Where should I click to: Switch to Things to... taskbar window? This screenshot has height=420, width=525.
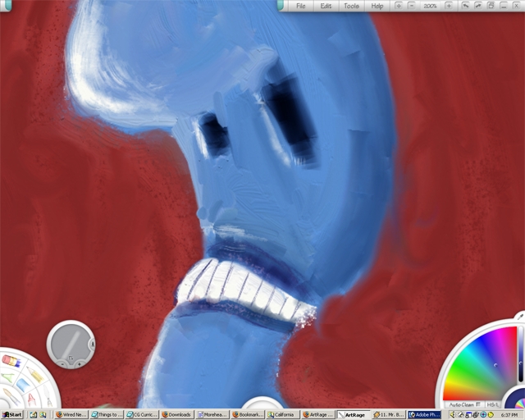coord(107,414)
